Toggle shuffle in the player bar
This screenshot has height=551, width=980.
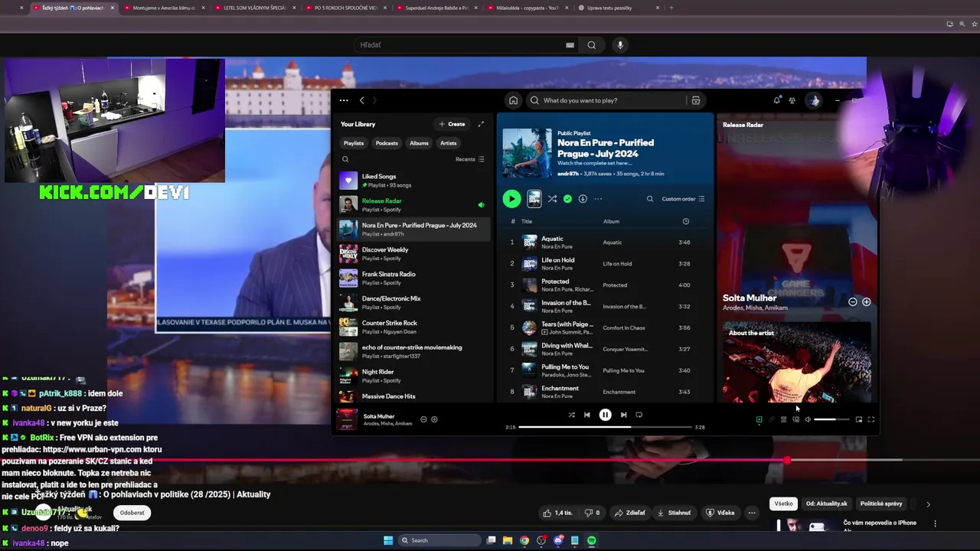tap(571, 415)
